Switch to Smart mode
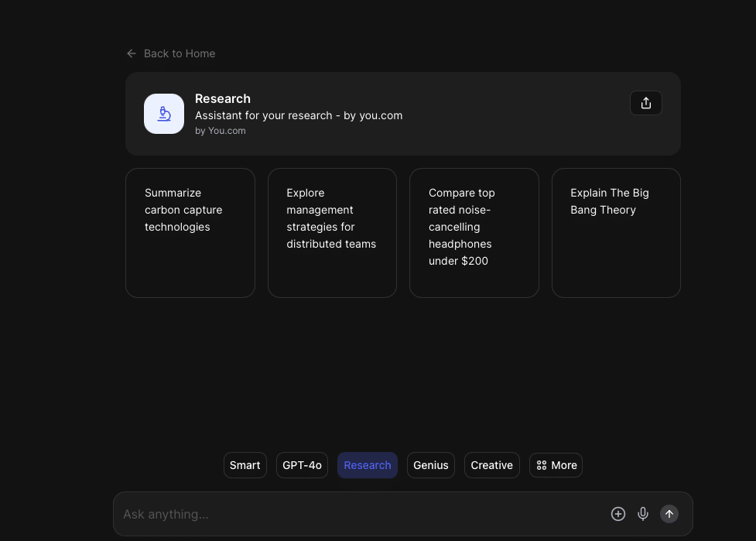 [245, 465]
